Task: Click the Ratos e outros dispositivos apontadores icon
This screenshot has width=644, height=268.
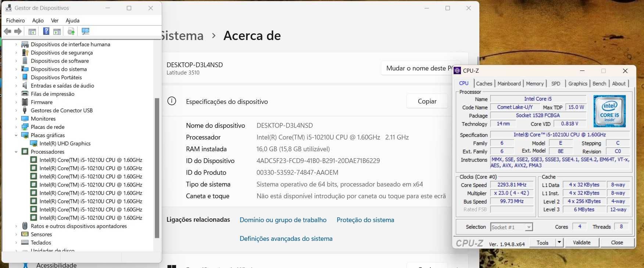Action: 25,226
